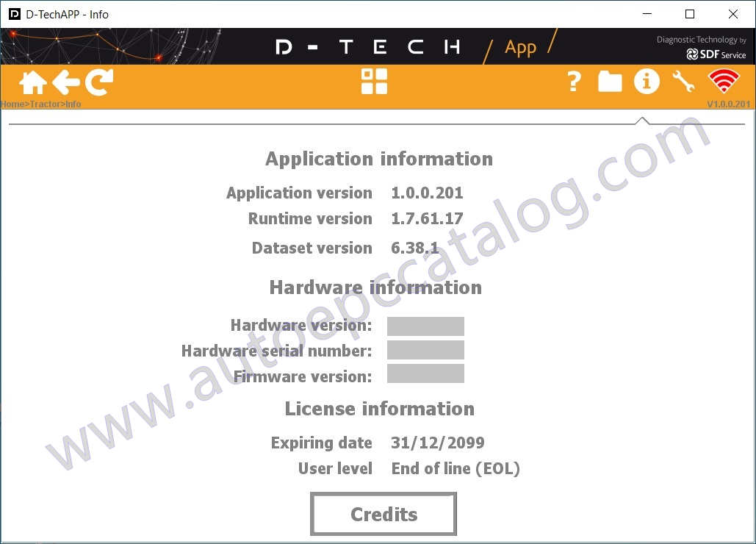Click the Firmware version field

click(425, 373)
